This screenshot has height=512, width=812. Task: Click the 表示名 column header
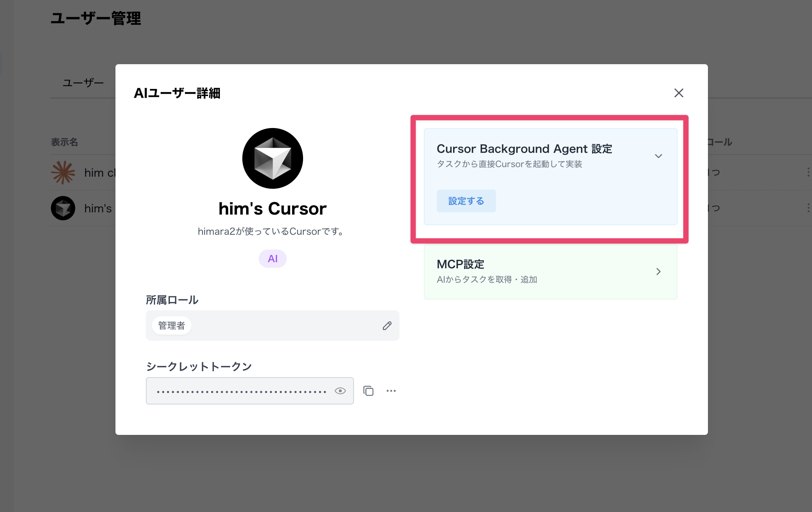pos(65,142)
